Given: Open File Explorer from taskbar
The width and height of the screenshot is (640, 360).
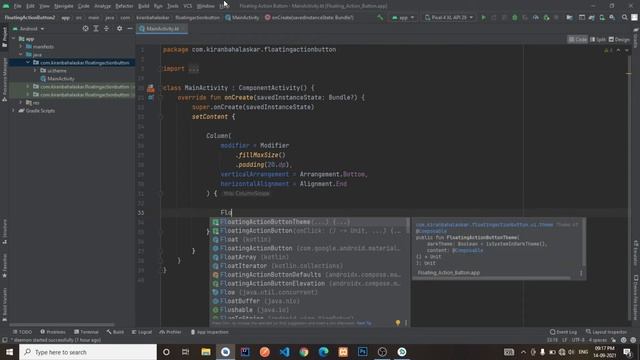Looking at the screenshot, I should pos(206,352).
